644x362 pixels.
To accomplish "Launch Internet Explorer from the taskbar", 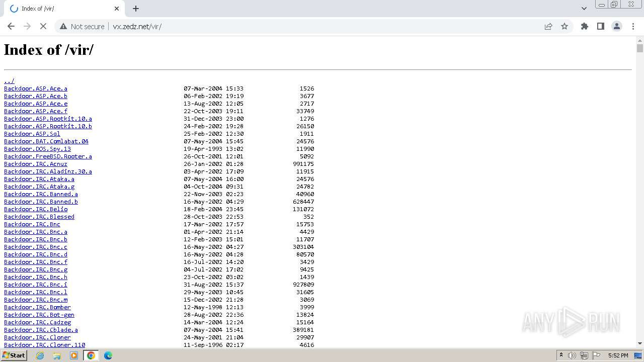I will tap(40, 355).
